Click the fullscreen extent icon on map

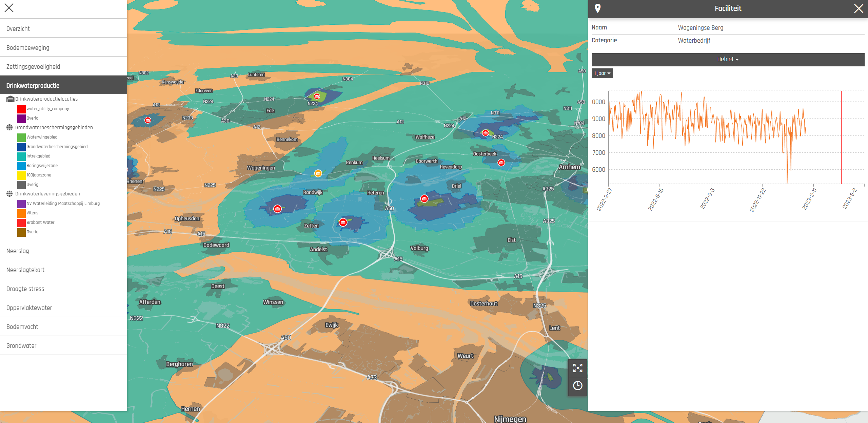click(577, 368)
